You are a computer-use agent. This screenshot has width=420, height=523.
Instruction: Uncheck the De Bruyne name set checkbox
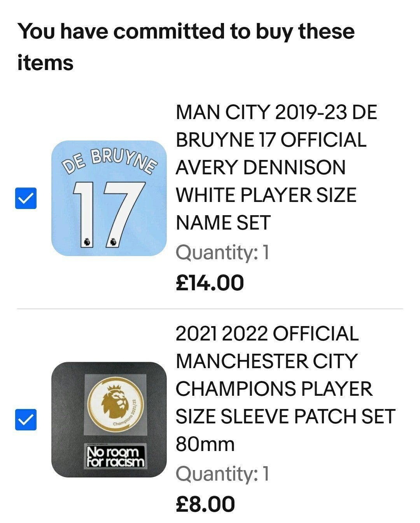[x=26, y=198]
